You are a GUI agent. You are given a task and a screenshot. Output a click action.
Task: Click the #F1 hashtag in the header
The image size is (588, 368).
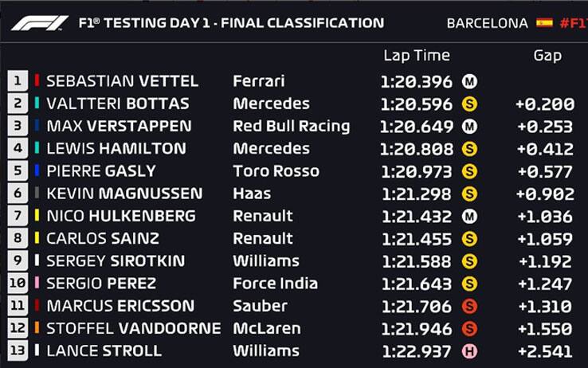pyautogui.click(x=574, y=23)
